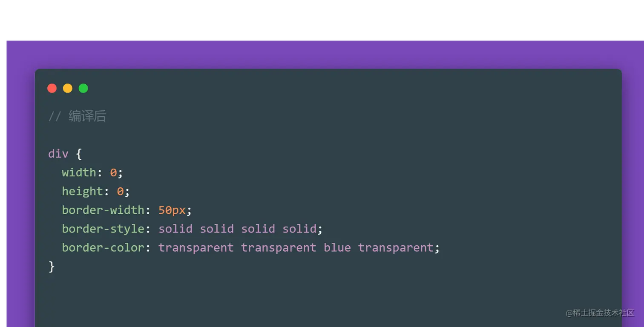Click the first "transparent" value

pyautogui.click(x=196, y=247)
